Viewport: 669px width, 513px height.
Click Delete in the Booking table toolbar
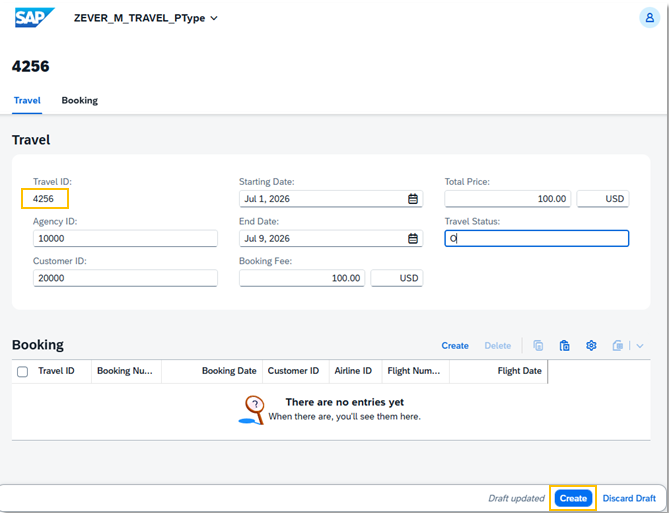tap(497, 346)
